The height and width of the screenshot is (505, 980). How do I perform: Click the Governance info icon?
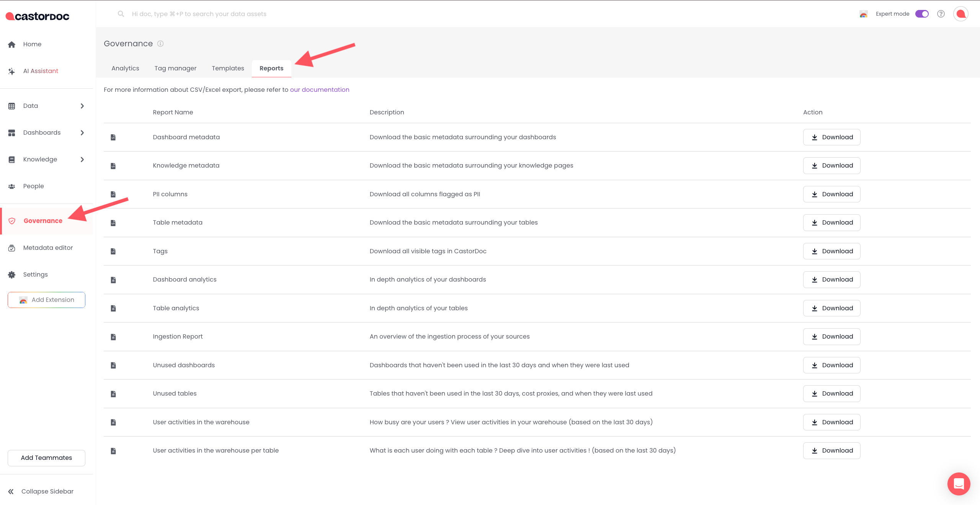click(x=160, y=44)
